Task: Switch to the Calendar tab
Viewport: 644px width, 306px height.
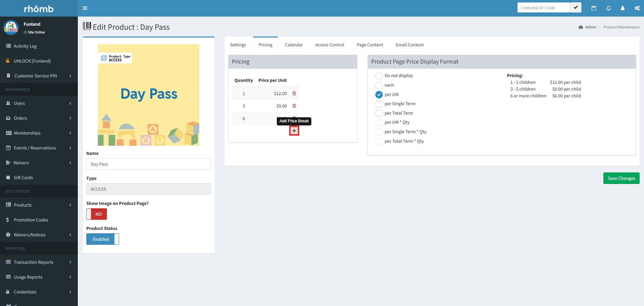Action: 294,45
